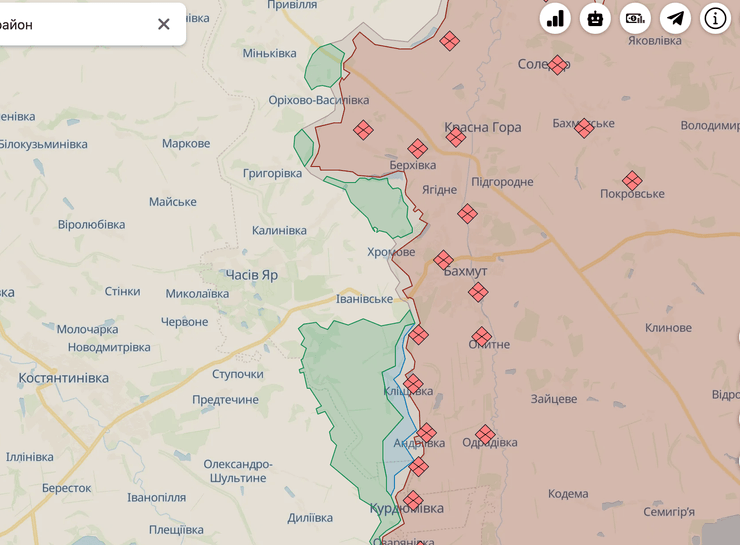Show the info panel icon
The width and height of the screenshot is (740, 545).
715,18
